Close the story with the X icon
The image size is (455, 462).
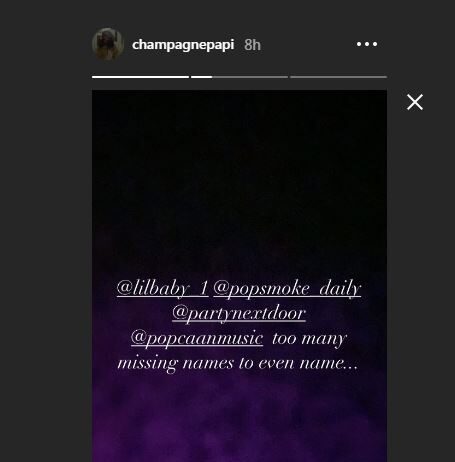click(415, 102)
